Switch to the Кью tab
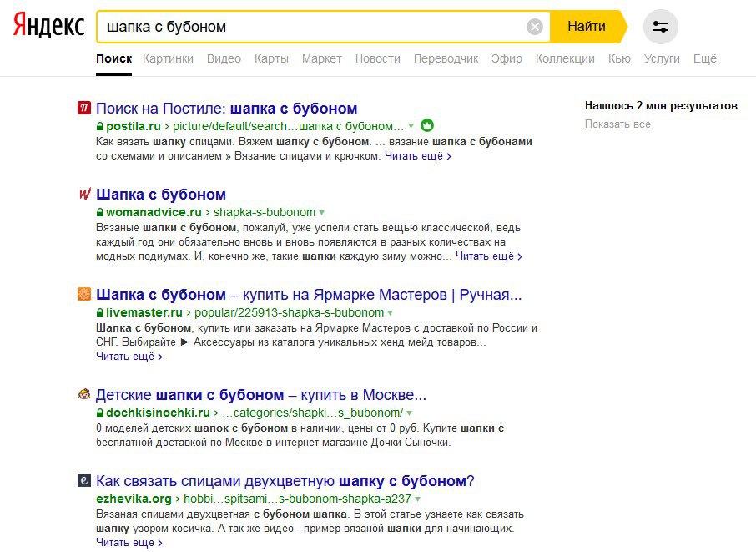Viewport: 756px width, 552px height. (619, 58)
